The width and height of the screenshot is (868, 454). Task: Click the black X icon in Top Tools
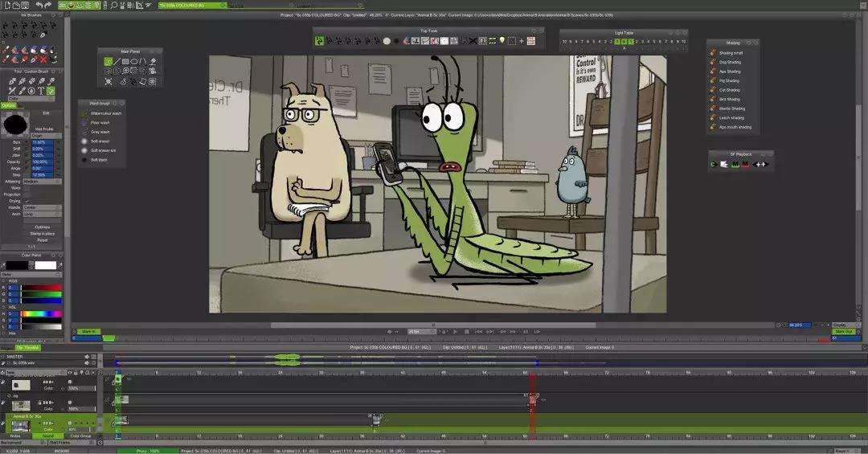point(473,40)
